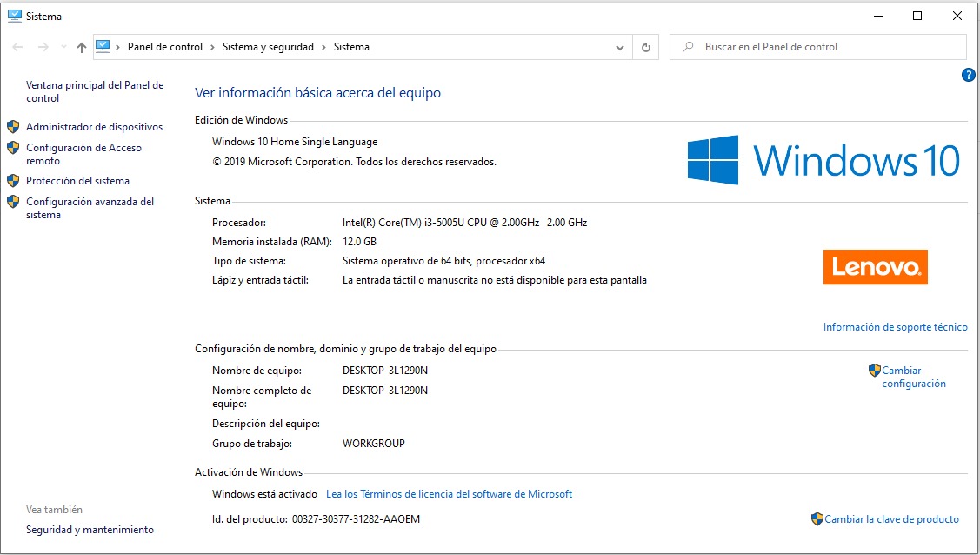Expand the chevron after Panel de control
Screen dimensions: 980x555
click(212, 48)
